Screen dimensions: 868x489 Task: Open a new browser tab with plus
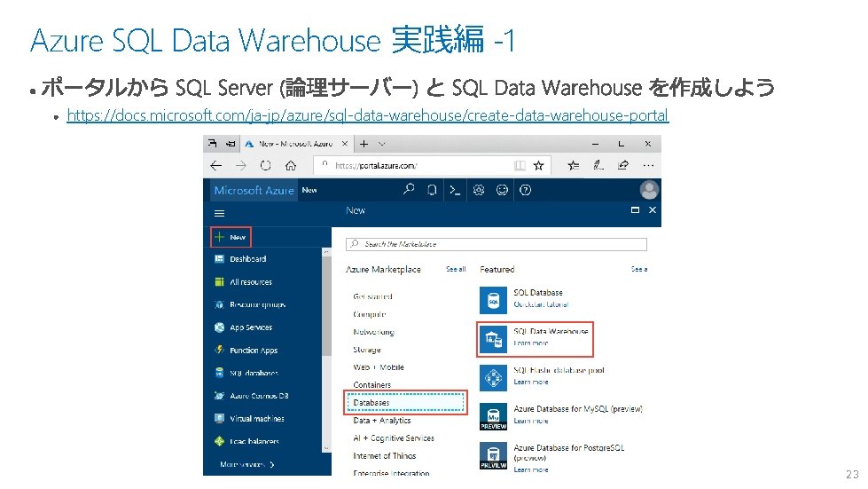[x=364, y=144]
